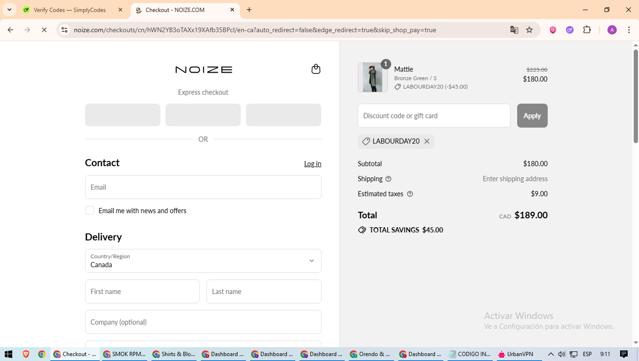Go forward in browser history
Viewport: 639px width, 361px height.
[27, 30]
